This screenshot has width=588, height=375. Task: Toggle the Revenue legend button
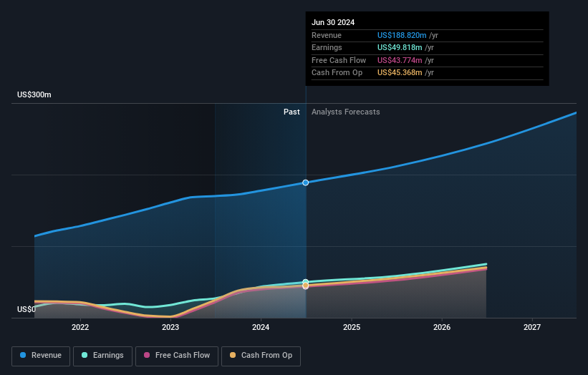pyautogui.click(x=41, y=356)
